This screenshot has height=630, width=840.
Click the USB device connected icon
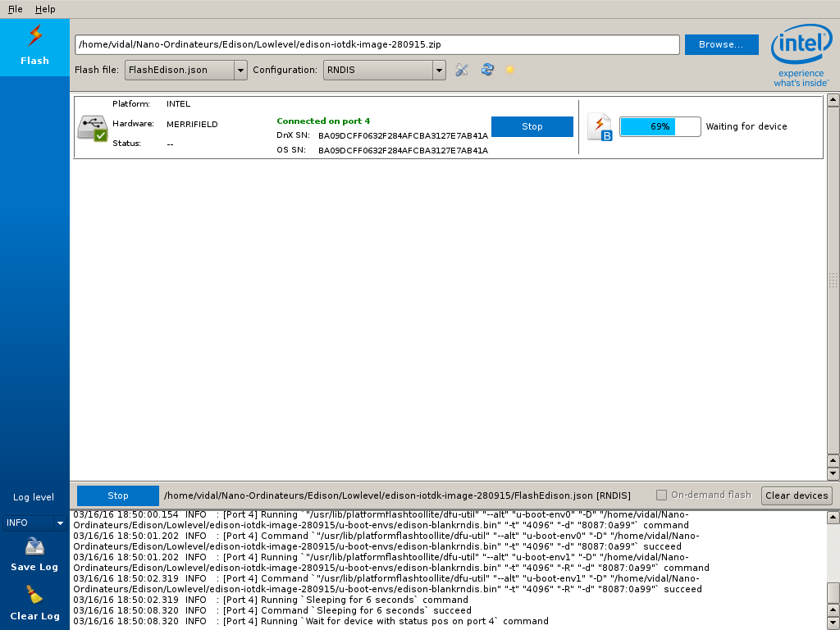pyautogui.click(x=93, y=127)
